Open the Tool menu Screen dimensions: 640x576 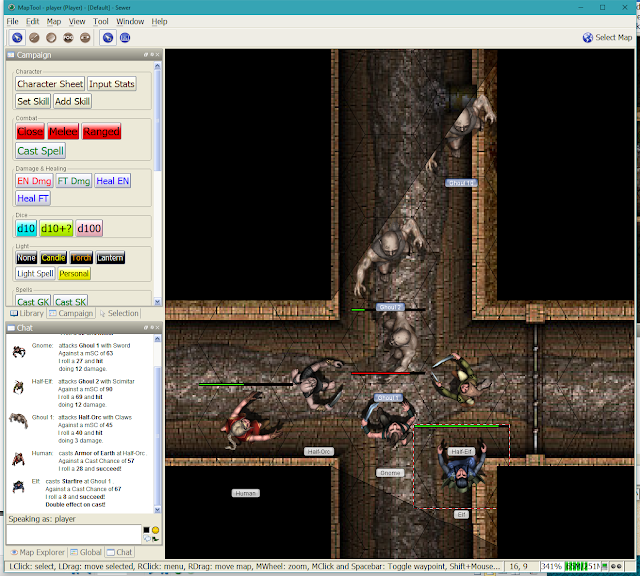[x=100, y=21]
